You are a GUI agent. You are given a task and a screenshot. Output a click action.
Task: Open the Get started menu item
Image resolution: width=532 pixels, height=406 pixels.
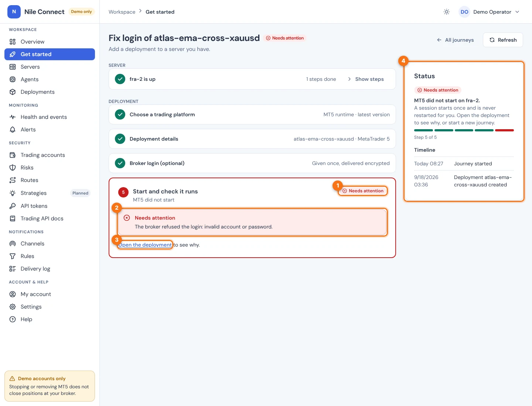[50, 54]
